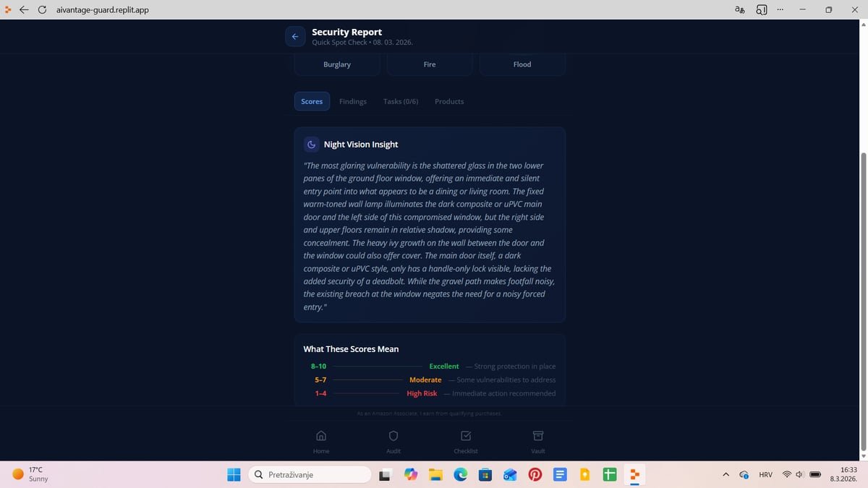This screenshot has width=868, height=488.
Task: Click the Amazon Associate disclosure link
Action: click(430, 414)
